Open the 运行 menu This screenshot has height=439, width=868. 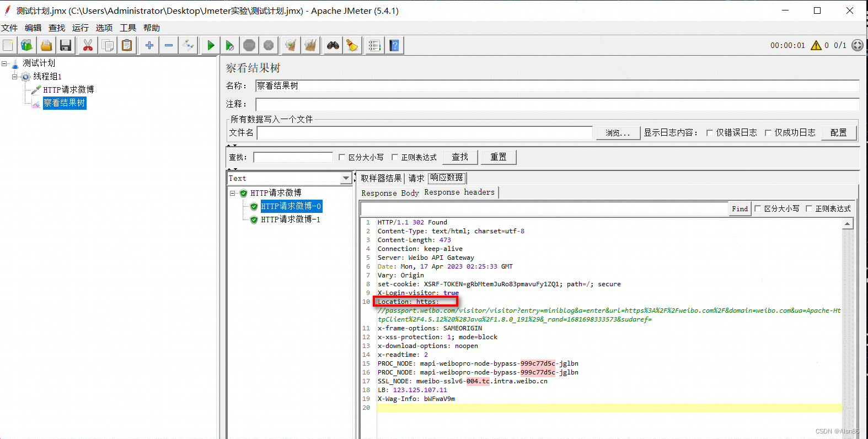click(81, 28)
